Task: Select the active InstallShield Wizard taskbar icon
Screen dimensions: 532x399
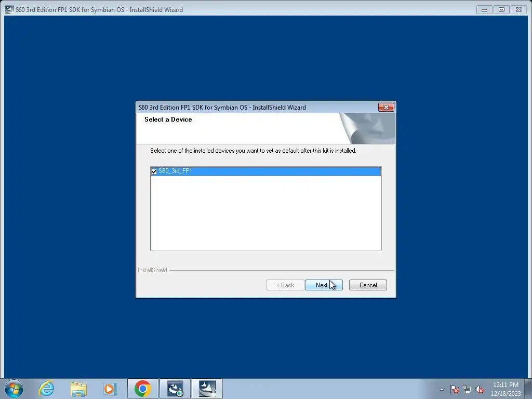Action: [x=207, y=389]
